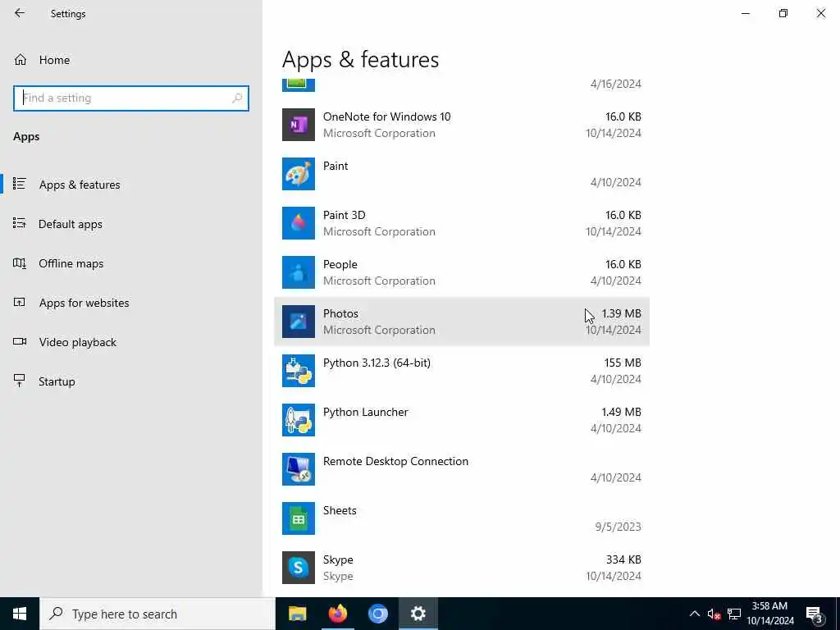Click the Paint 3D app icon
Viewport: 840px width, 630px height.
pos(299,223)
